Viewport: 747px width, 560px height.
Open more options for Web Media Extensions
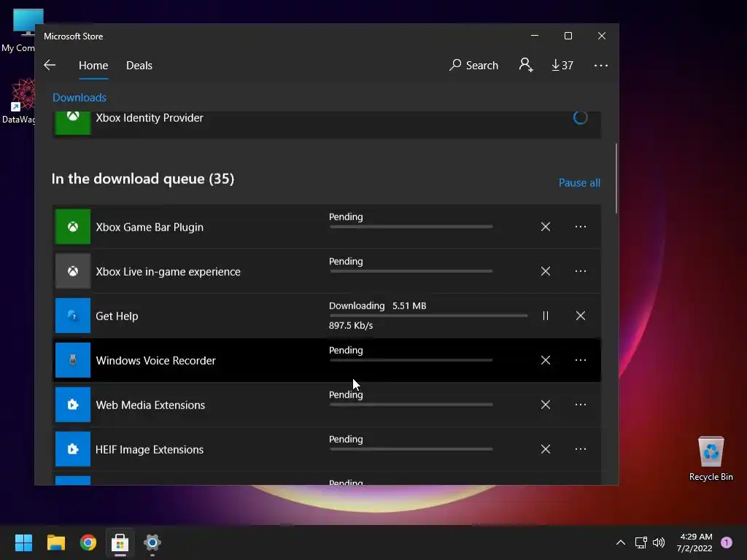[580, 405]
